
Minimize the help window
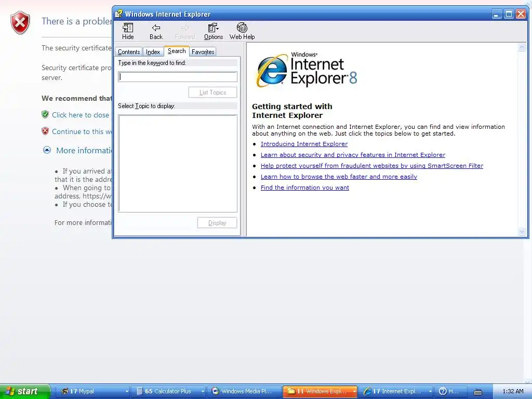[497, 14]
